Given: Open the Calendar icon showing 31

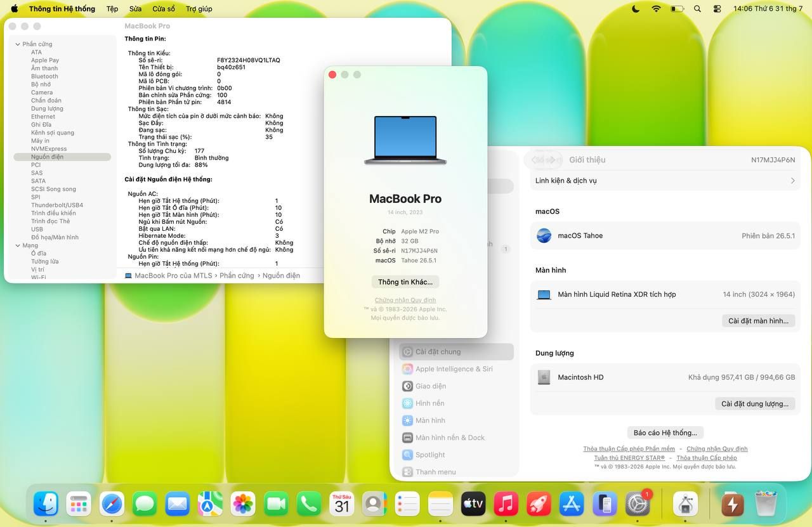Looking at the screenshot, I should 342,504.
